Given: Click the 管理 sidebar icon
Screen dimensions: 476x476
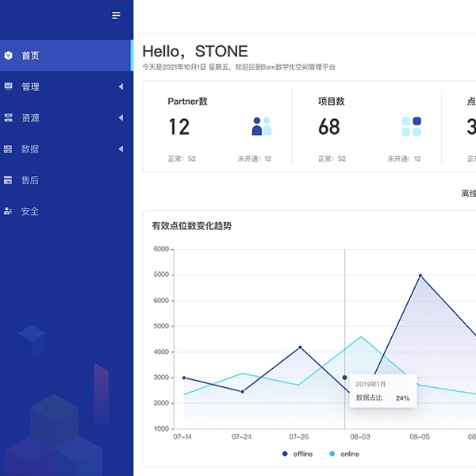Looking at the screenshot, I should (x=8, y=86).
